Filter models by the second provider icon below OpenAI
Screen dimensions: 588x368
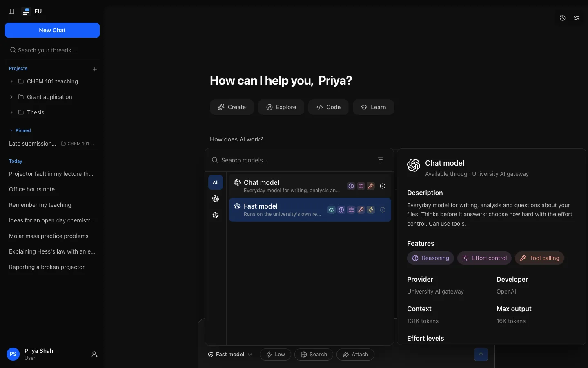pos(216,215)
